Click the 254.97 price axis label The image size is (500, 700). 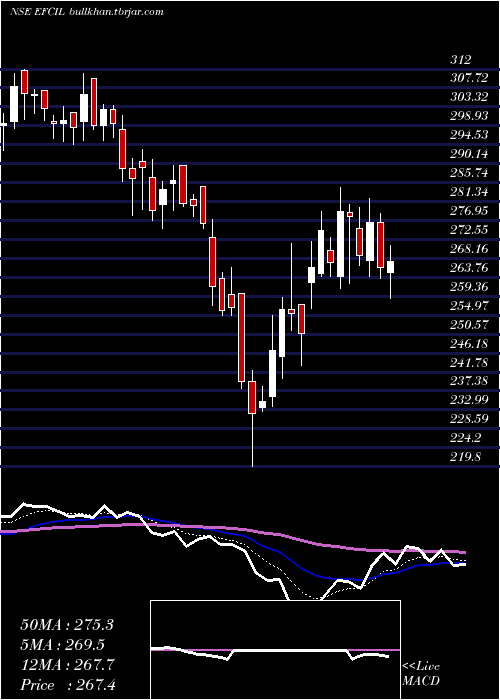click(470, 305)
